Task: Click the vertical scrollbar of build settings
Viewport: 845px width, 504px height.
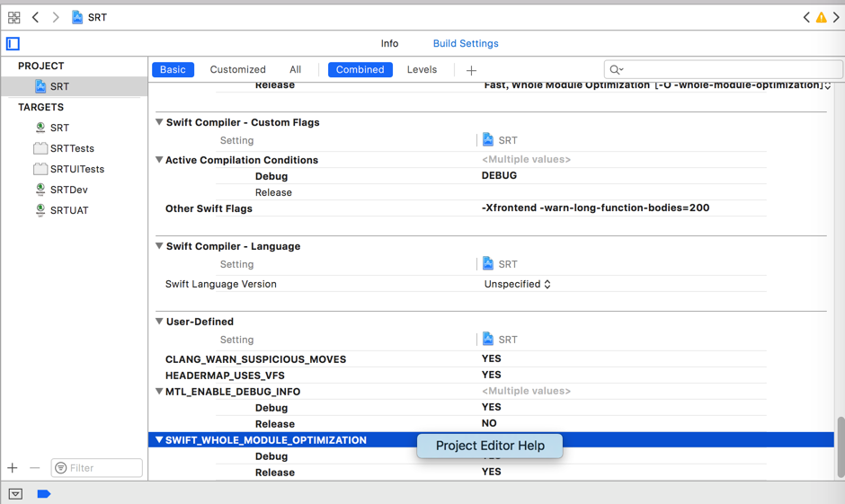Action: click(x=841, y=447)
